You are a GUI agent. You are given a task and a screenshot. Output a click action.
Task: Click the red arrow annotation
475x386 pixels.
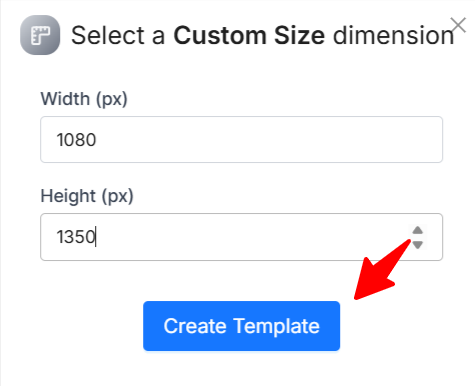click(x=383, y=269)
